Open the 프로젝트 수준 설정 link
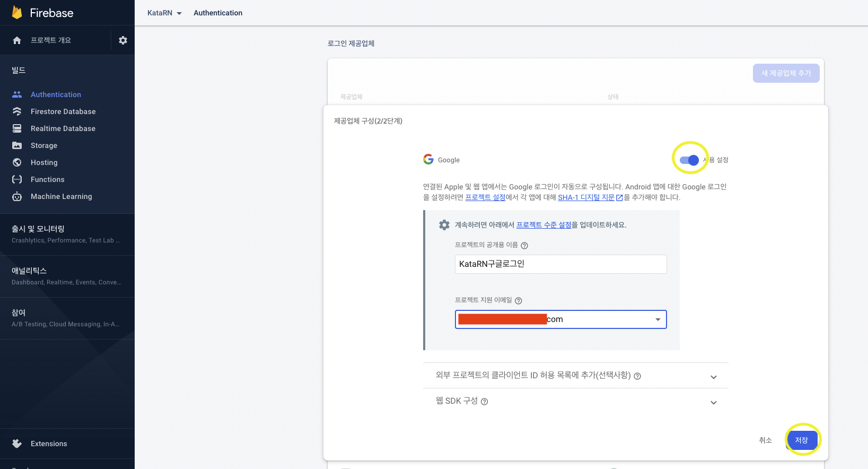868x469 pixels. click(544, 225)
